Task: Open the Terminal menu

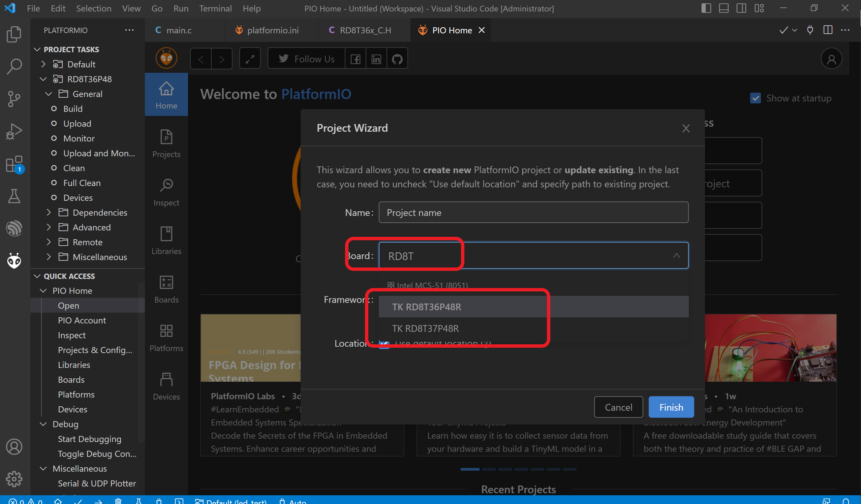Action: click(x=215, y=8)
